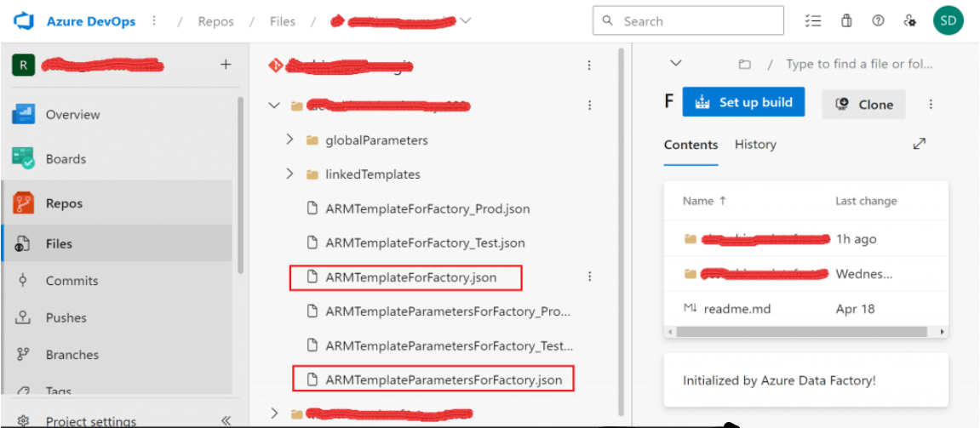Open ARMTemplateParametersForFactory_Test... file
Image resolution: width=980 pixels, height=428 pixels.
click(449, 345)
